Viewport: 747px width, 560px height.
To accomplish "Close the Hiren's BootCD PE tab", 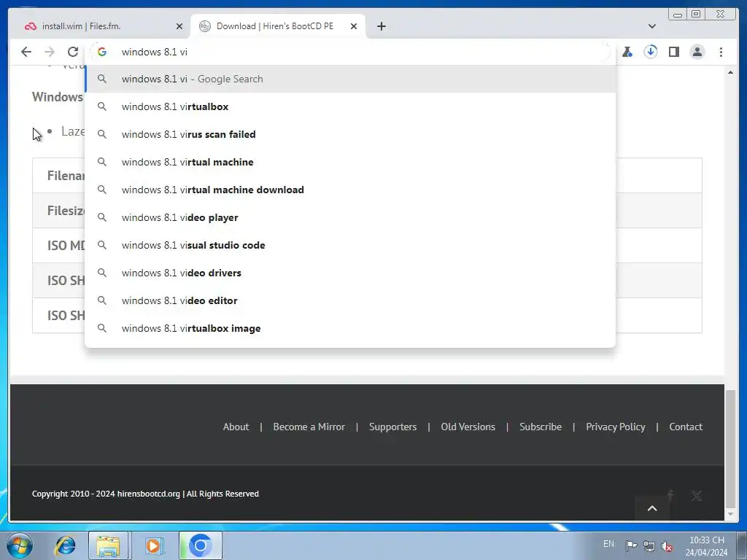I will click(x=354, y=26).
